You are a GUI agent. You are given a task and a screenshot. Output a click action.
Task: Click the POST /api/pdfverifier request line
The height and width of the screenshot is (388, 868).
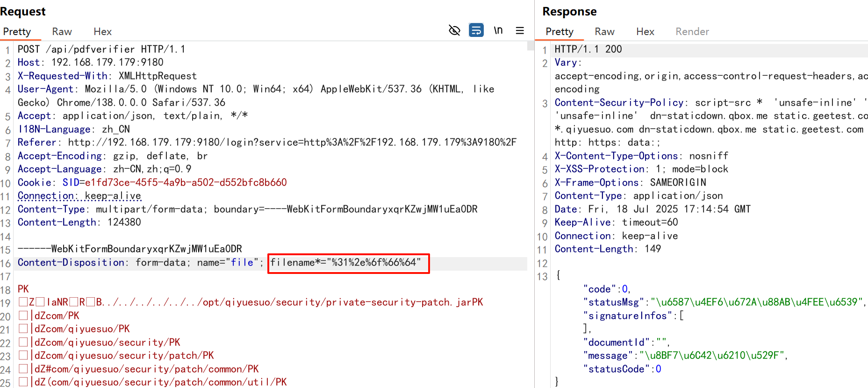click(x=101, y=50)
